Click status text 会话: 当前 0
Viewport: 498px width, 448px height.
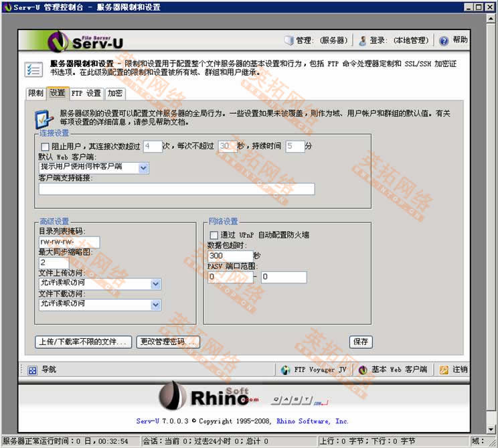[205, 441]
